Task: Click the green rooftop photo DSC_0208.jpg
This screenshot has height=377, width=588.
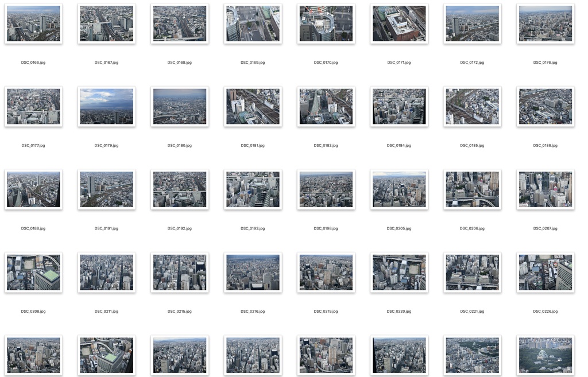Action: pyautogui.click(x=33, y=272)
